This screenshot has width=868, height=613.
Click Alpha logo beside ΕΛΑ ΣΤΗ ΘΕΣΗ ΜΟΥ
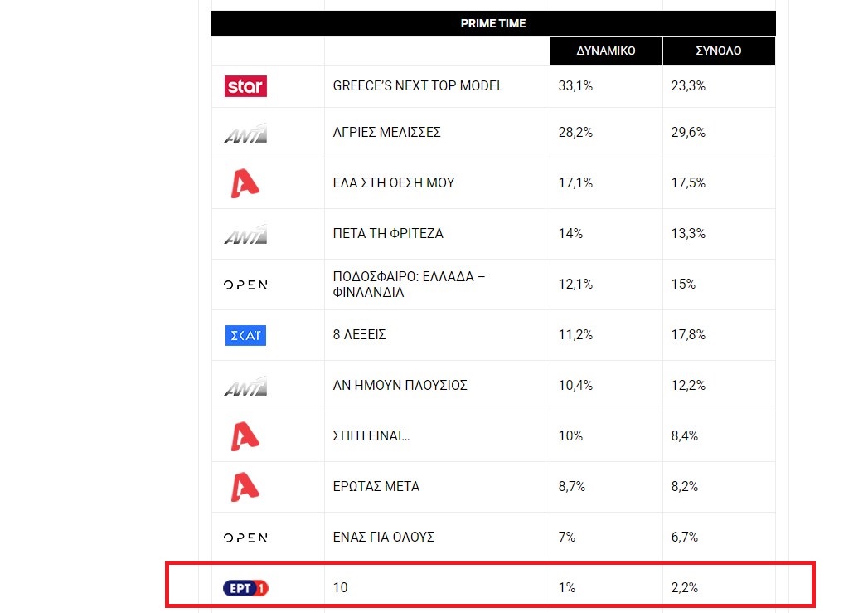245,183
